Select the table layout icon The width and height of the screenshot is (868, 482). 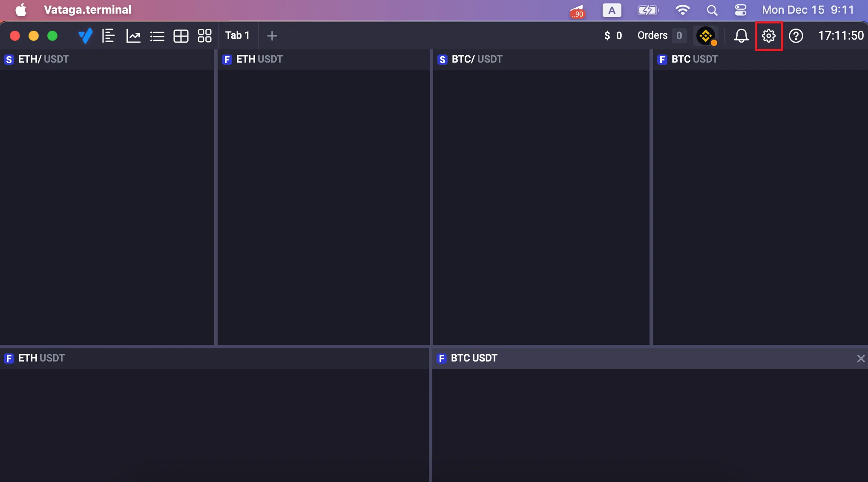[x=181, y=36]
